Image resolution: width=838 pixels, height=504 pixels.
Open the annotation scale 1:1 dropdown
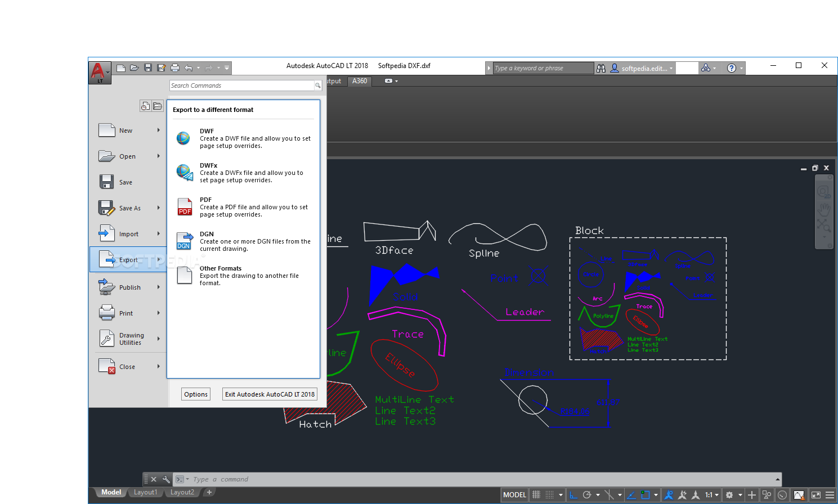click(712, 495)
